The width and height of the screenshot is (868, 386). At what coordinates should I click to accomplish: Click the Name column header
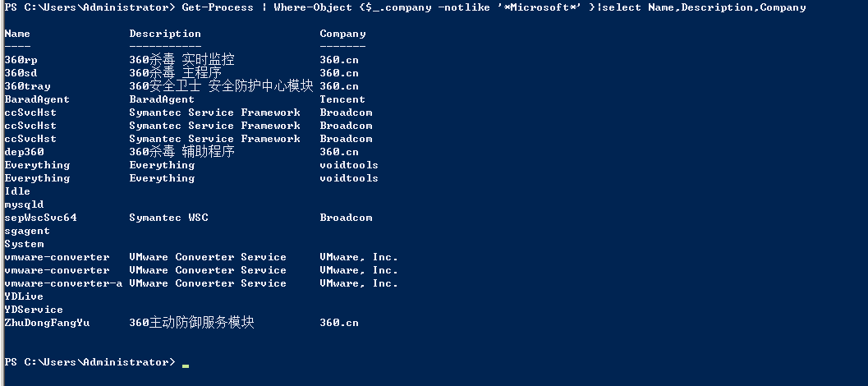[17, 34]
